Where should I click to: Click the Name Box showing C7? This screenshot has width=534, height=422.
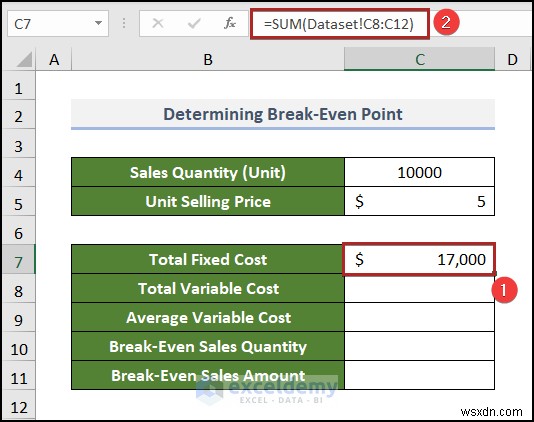click(58, 24)
